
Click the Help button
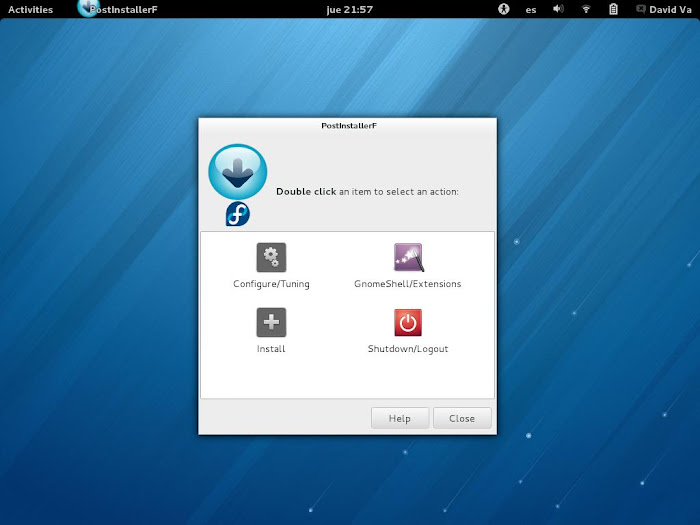[x=400, y=418]
